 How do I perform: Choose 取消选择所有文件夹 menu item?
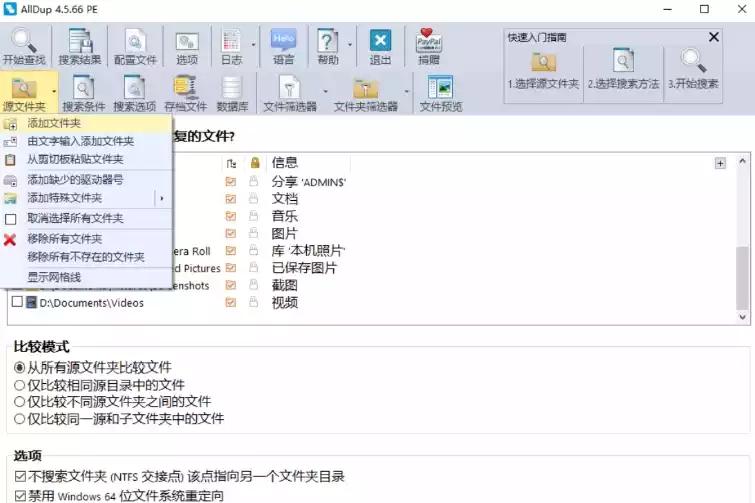tap(87, 219)
